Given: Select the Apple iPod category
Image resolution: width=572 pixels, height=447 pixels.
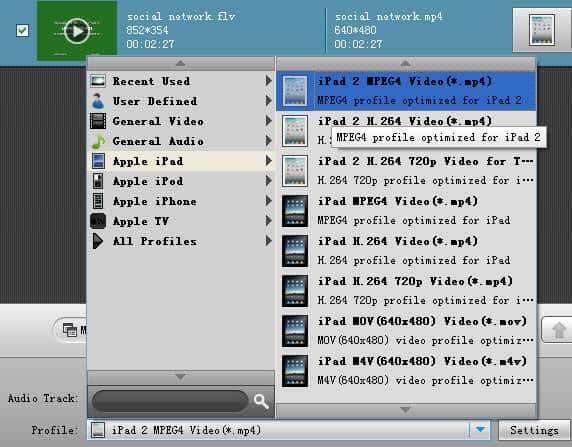Looking at the screenshot, I should pyautogui.click(x=181, y=181).
